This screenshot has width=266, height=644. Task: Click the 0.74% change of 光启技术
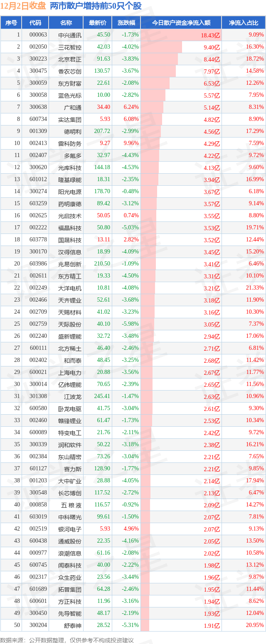point(131,216)
